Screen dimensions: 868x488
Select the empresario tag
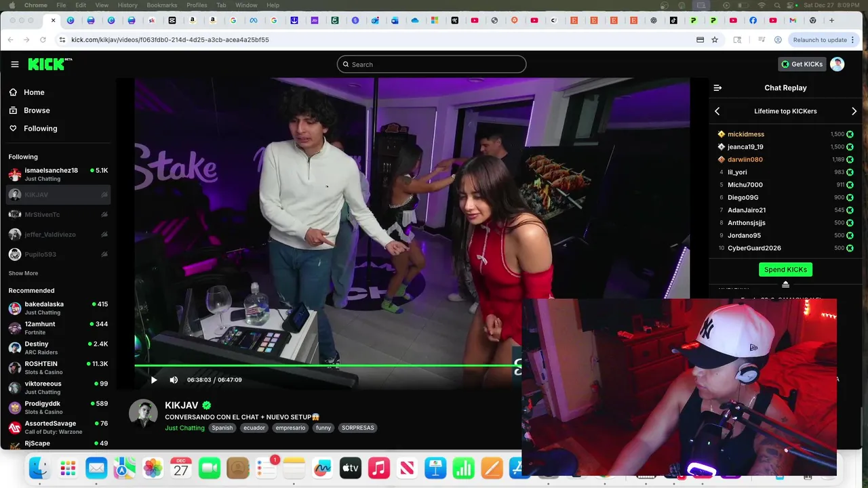(290, 428)
